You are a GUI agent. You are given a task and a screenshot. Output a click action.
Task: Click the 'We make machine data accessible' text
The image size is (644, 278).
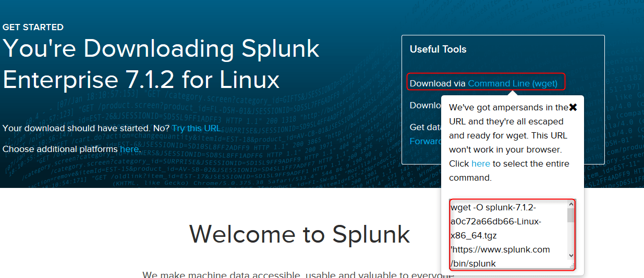298,274
